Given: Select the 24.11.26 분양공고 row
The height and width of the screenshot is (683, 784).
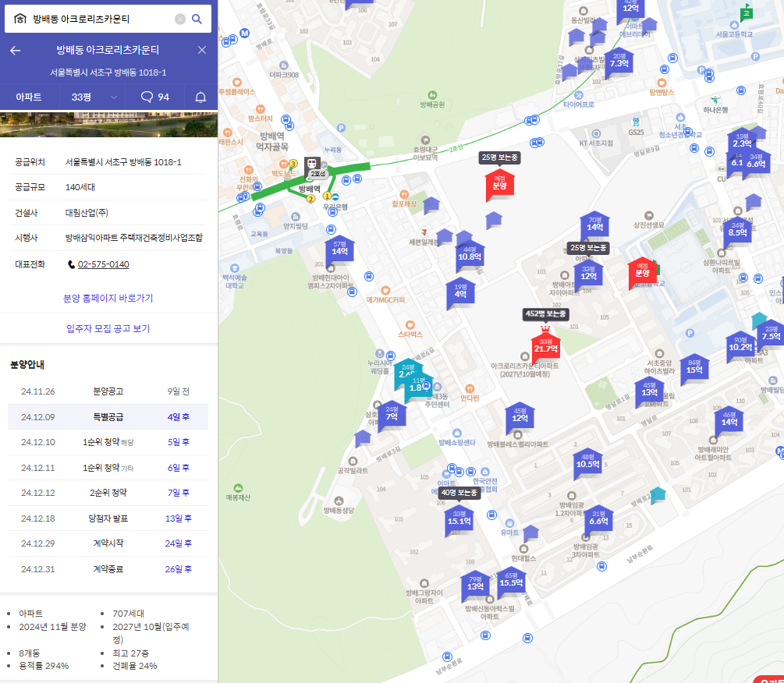Looking at the screenshot, I should (x=108, y=391).
